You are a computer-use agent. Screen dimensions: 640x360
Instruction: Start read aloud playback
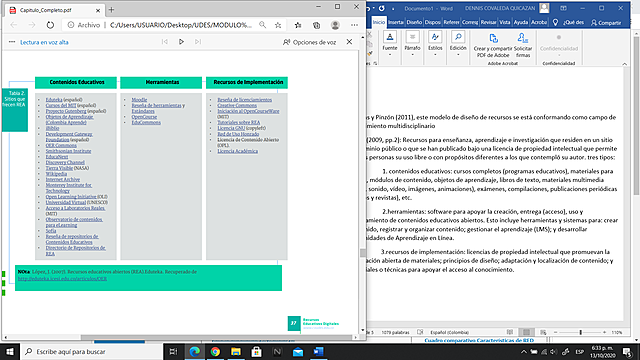pyautogui.click(x=181, y=42)
